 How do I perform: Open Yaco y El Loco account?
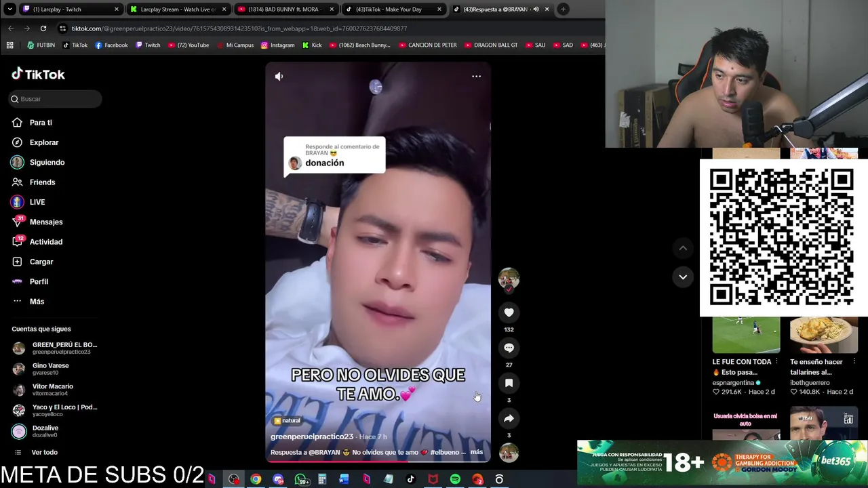point(55,410)
